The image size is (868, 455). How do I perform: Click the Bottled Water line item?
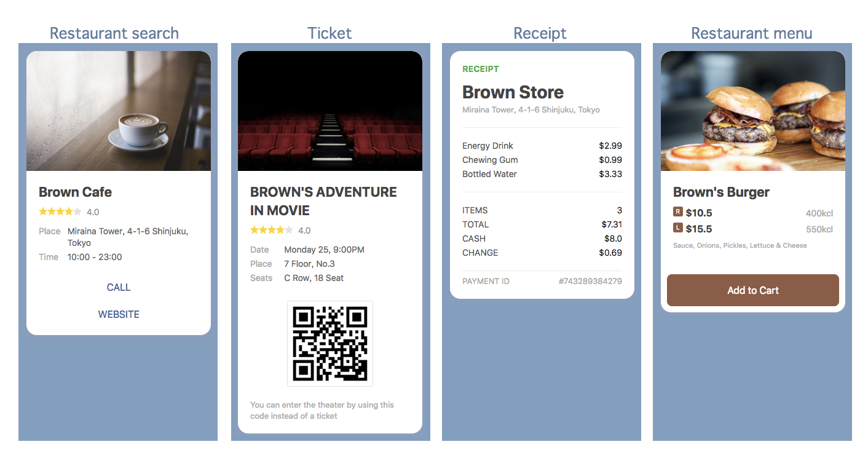click(489, 174)
